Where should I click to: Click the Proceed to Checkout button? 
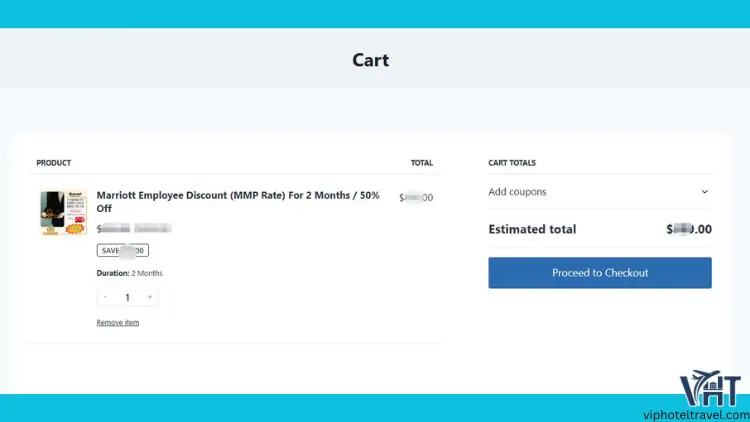[600, 273]
